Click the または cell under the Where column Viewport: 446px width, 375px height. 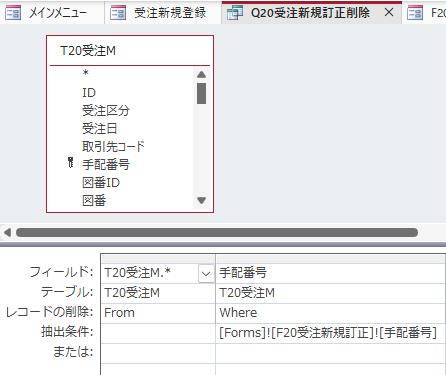[330, 353]
